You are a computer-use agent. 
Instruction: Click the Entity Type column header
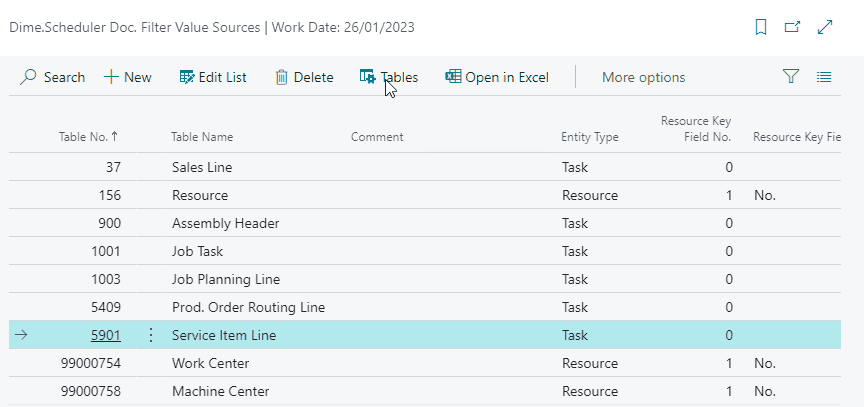click(590, 137)
